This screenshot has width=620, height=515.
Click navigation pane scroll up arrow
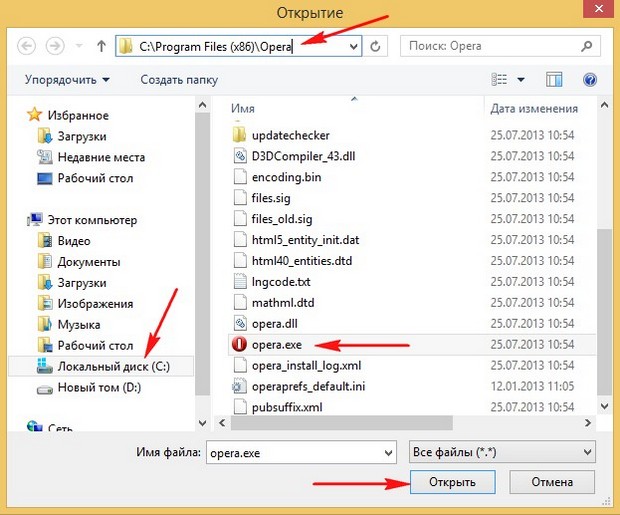[x=202, y=105]
